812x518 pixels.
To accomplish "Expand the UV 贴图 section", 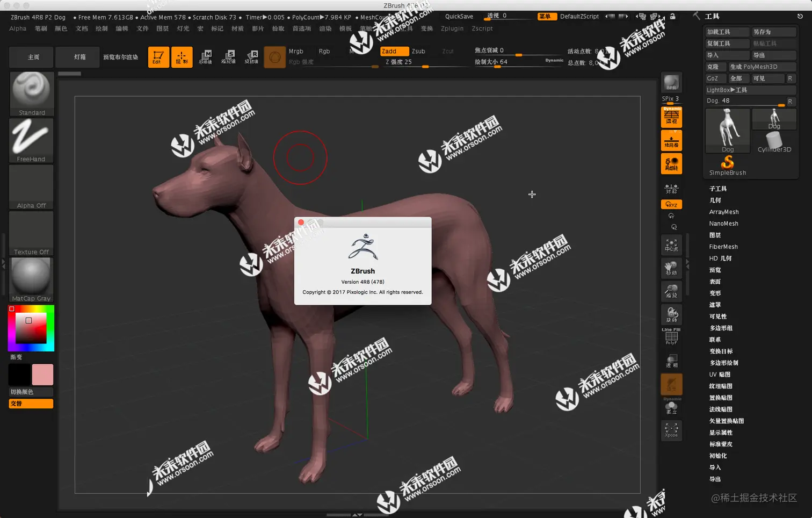I will (x=720, y=375).
